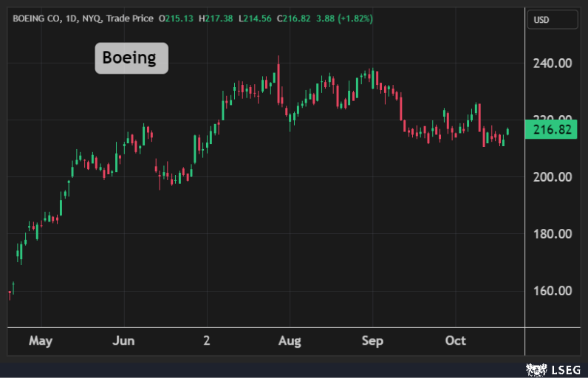Click the BOEING CO symbol title
588x378 pixels.
[38, 17]
